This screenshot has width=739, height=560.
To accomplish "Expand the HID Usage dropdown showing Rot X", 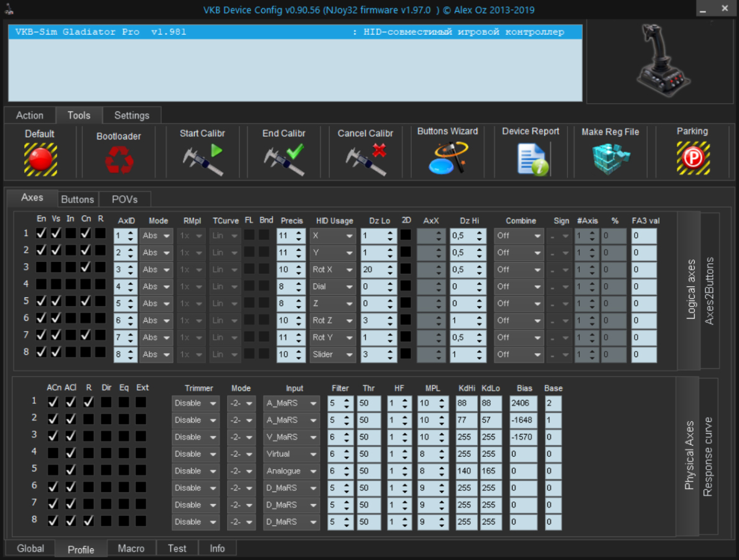I will click(332, 269).
